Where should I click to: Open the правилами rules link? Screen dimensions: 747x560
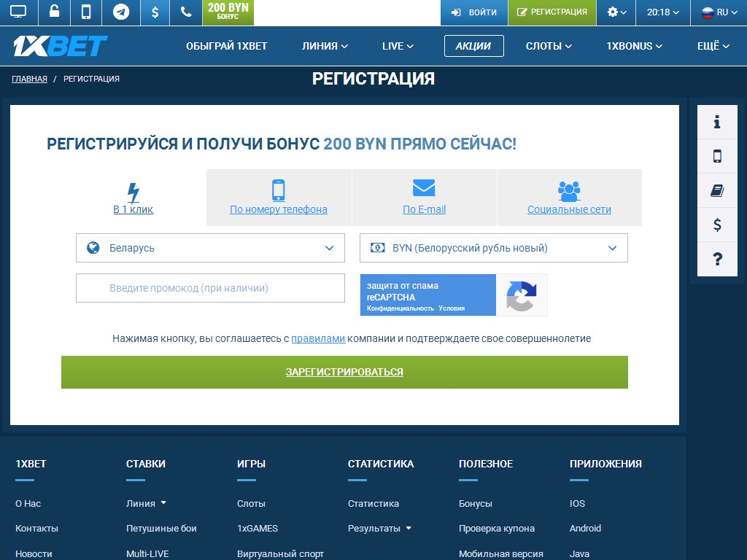(318, 338)
